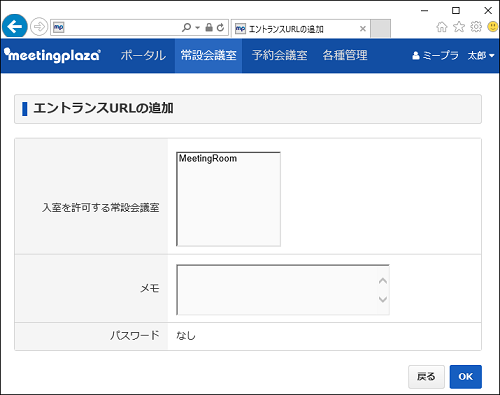Select the エントランスURLの追加 browser tab
The height and width of the screenshot is (395, 500).
point(300,29)
